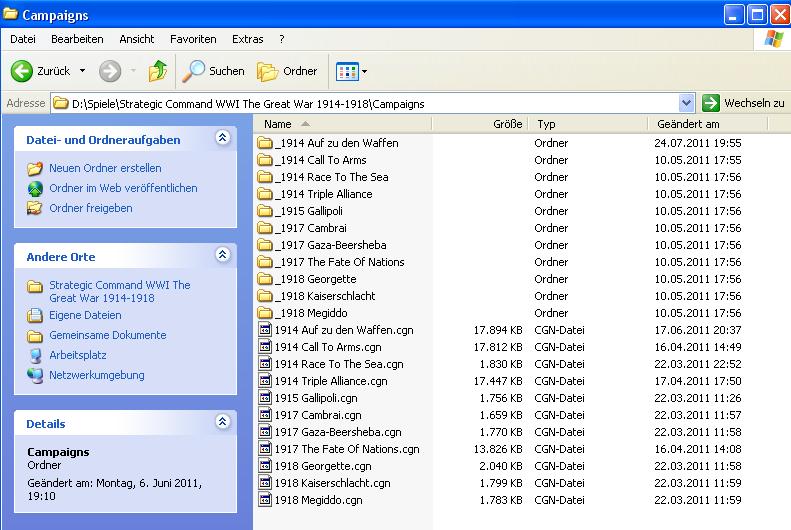Click folder icon of _1914 Call To Arms
Viewport: 791px width, 530px height.
(265, 160)
